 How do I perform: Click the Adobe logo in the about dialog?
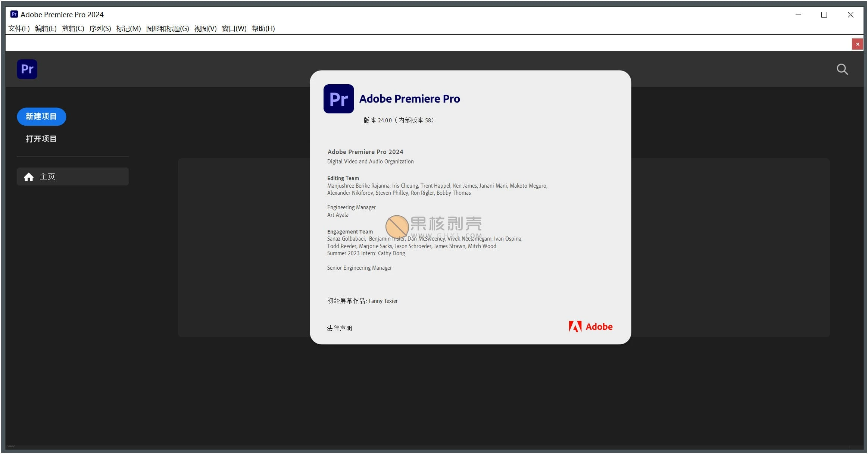point(590,326)
